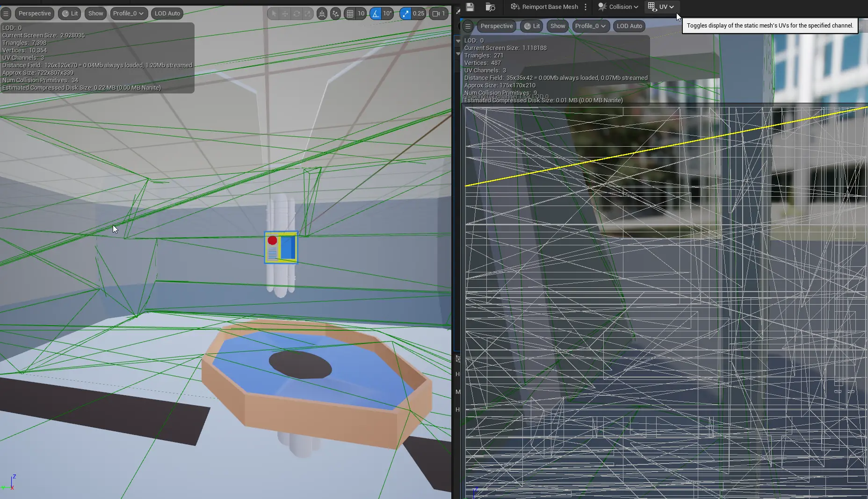Open left viewport hamburger options menu
The height and width of the screenshot is (499, 868).
click(6, 14)
